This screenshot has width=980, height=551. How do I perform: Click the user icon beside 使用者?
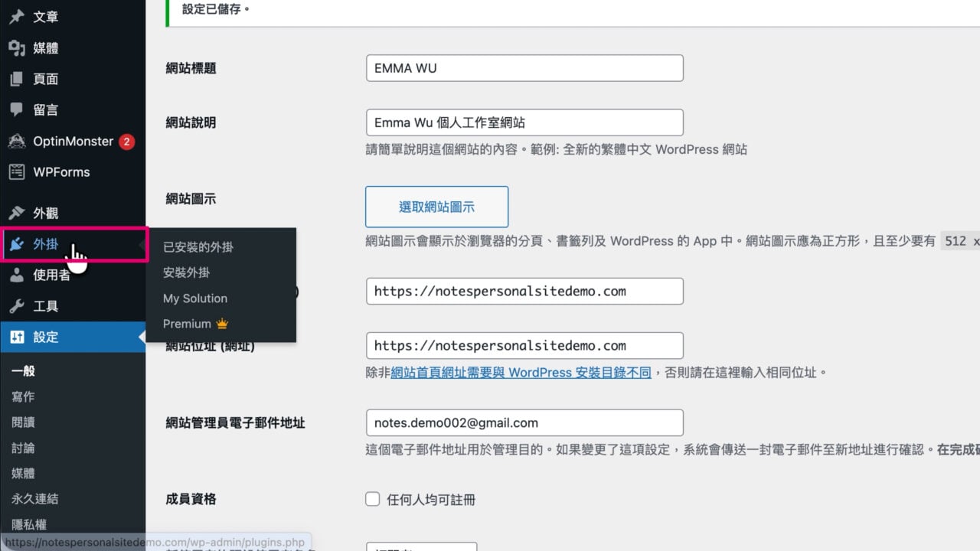pos(17,275)
